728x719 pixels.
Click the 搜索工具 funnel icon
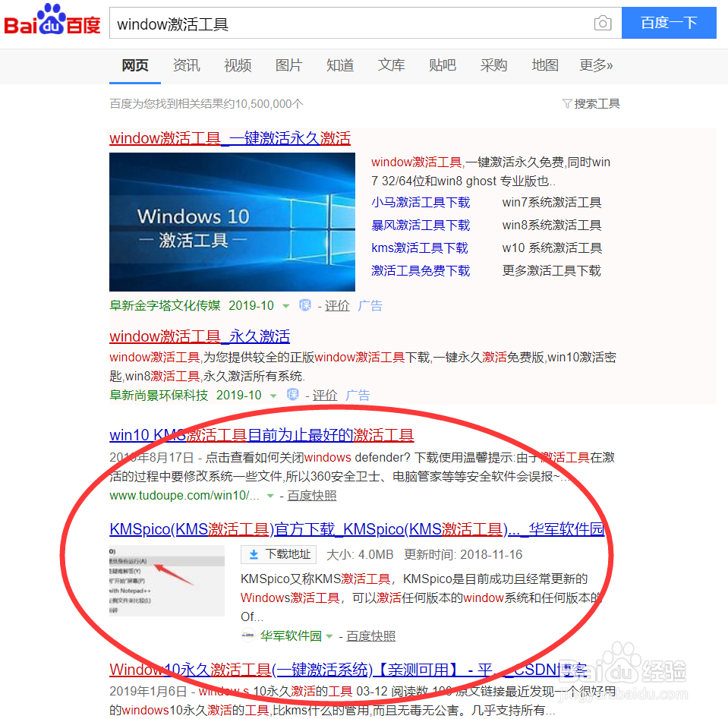point(567,103)
